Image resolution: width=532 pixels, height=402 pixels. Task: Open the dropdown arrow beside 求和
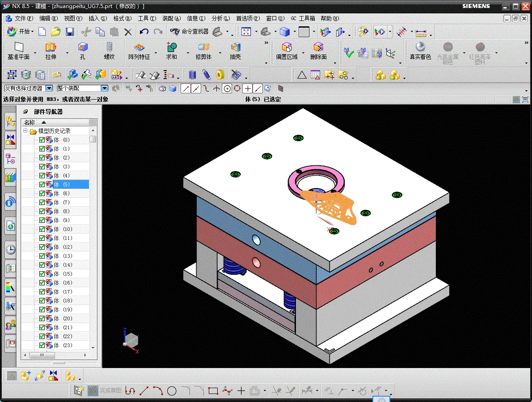pyautogui.click(x=188, y=53)
